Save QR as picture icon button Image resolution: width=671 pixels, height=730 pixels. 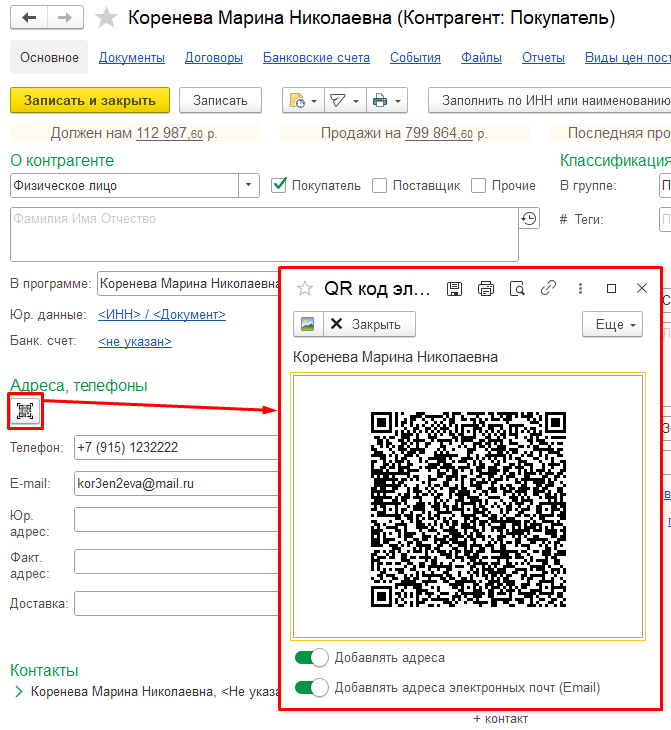(x=308, y=324)
